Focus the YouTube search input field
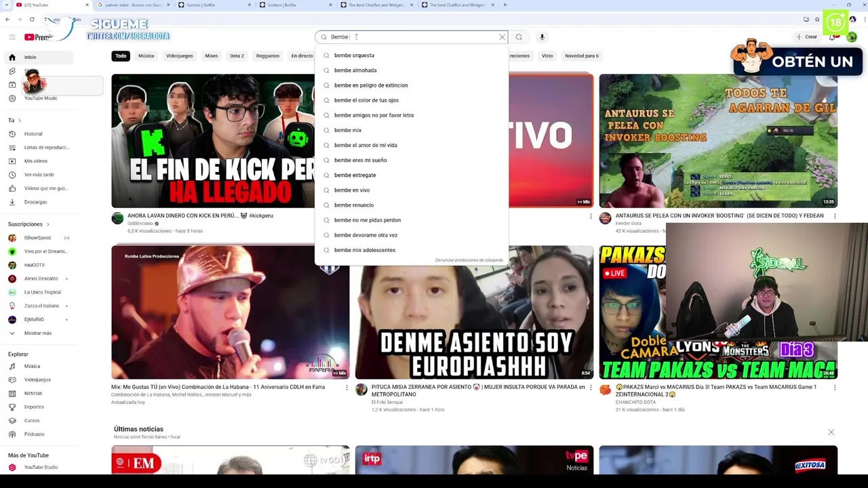 click(x=412, y=37)
